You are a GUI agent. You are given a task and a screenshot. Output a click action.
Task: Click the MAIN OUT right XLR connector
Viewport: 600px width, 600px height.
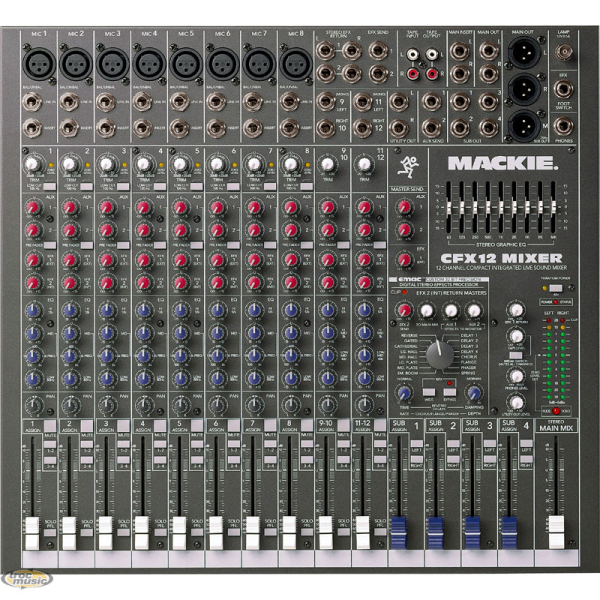(524, 88)
